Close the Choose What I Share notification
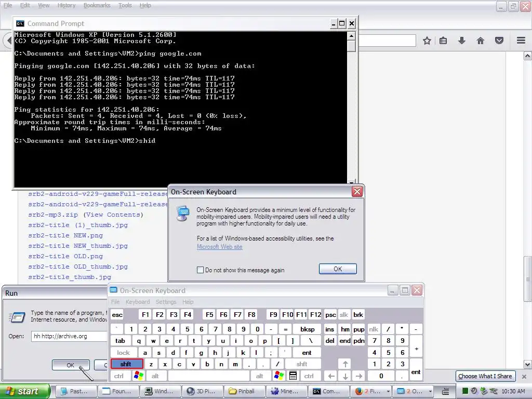 pos(524,376)
